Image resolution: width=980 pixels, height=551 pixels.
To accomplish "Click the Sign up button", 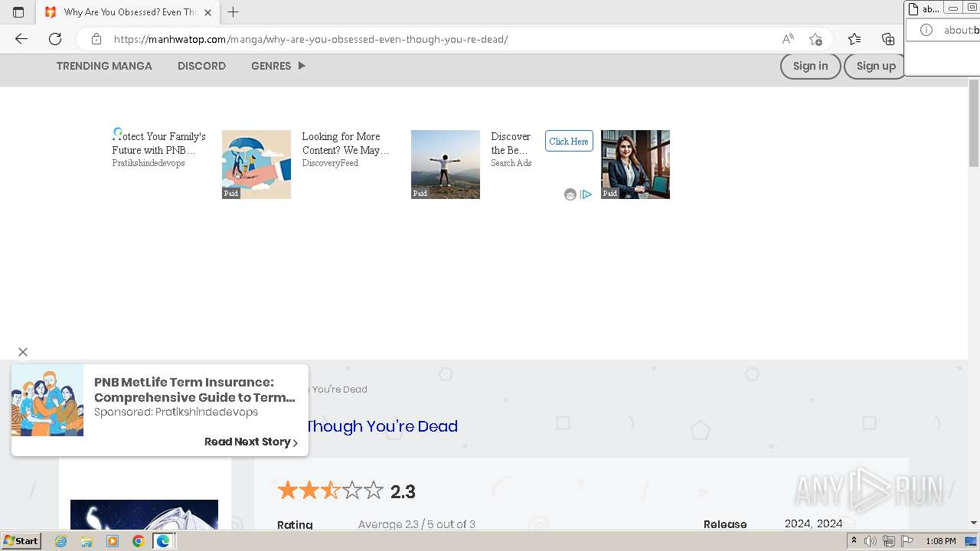I will pos(876,66).
